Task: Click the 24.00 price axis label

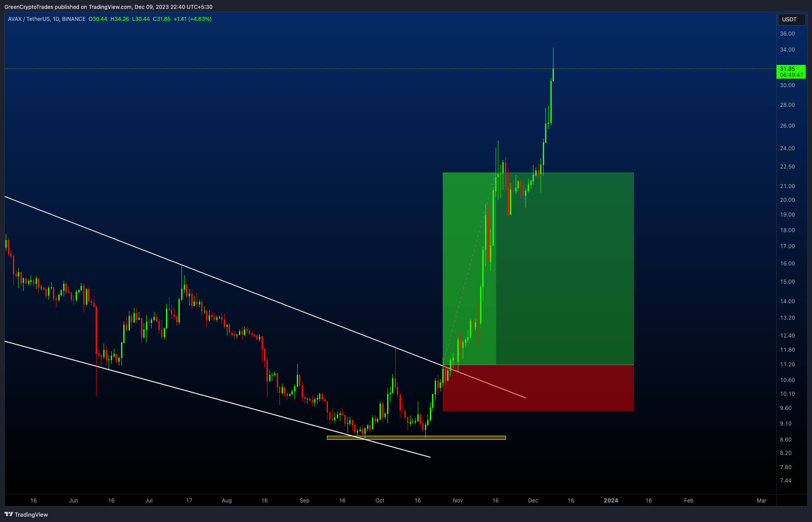Action: 787,149
